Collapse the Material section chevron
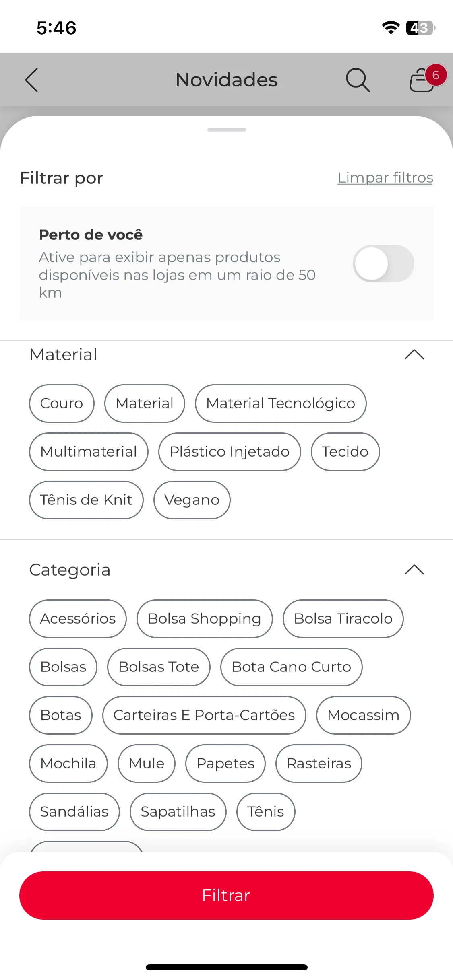Viewport: 453px width, 980px height. click(x=414, y=354)
